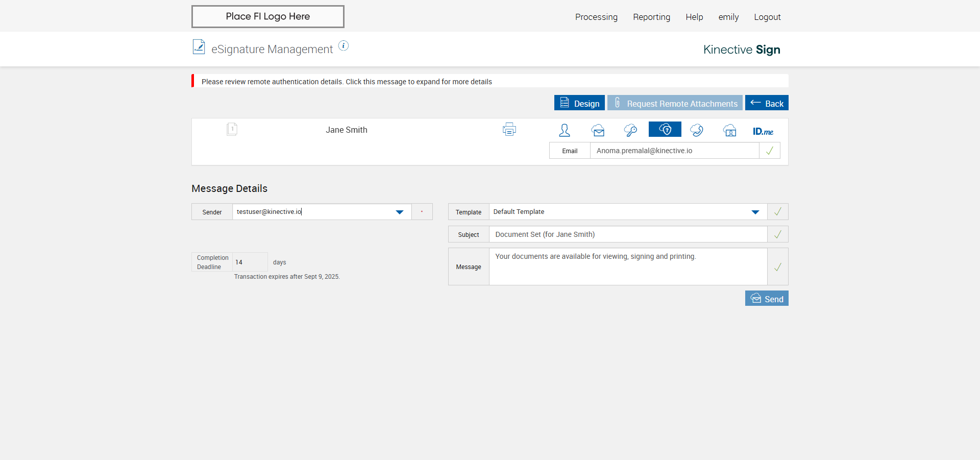This screenshot has height=460, width=980.
Task: Select the in-person signer silhouette icon
Action: [564, 131]
